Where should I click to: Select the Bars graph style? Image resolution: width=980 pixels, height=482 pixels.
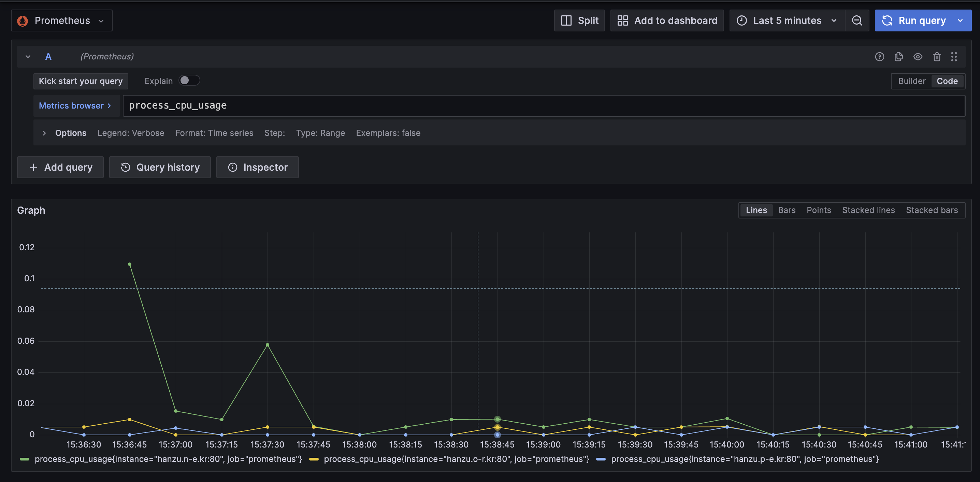(x=787, y=210)
